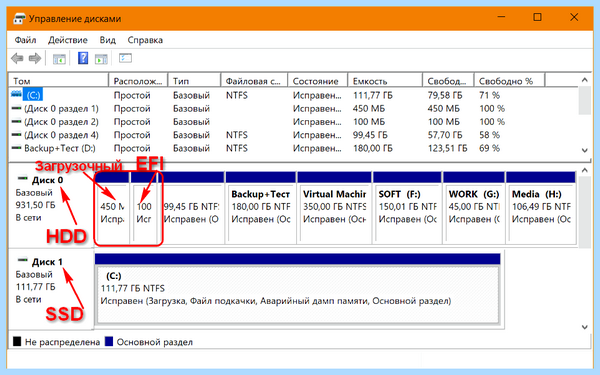
Task: Close the Disk Management window
Action: (x=574, y=17)
